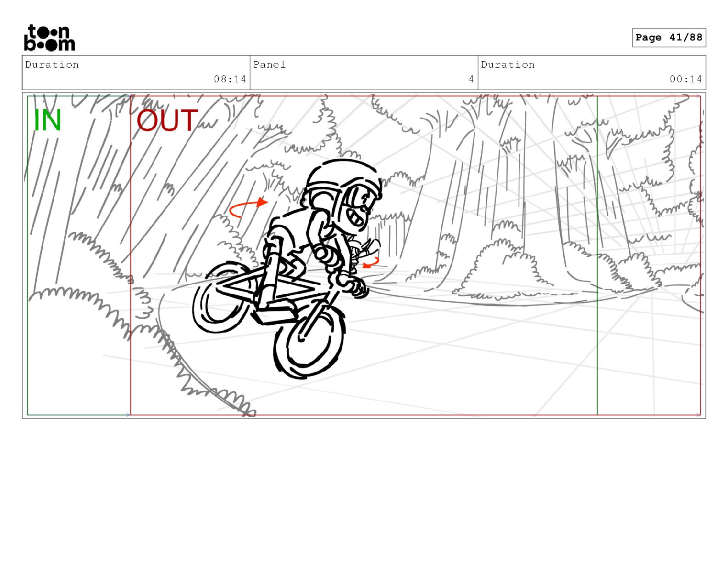This screenshot has width=728, height=563.
Task: Click the bike's front wheel
Action: [x=309, y=339]
